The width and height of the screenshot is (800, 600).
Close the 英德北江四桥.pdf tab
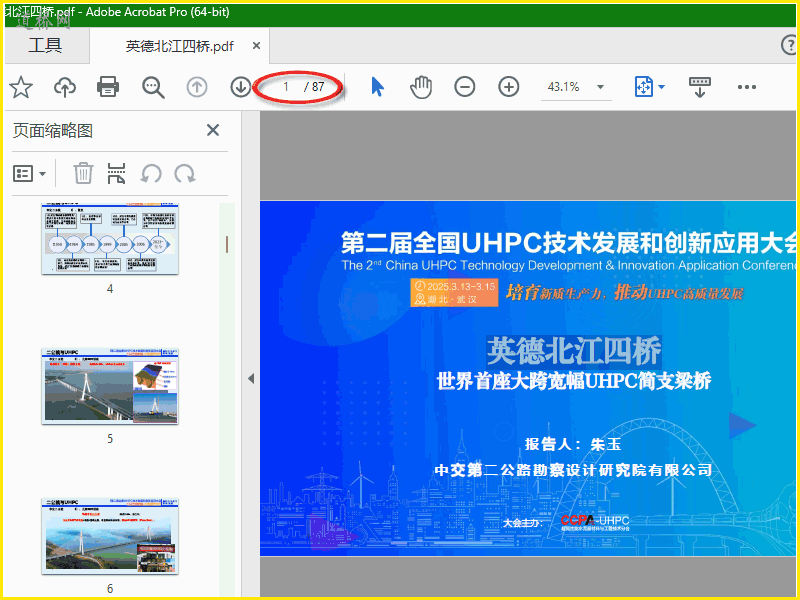(x=257, y=46)
